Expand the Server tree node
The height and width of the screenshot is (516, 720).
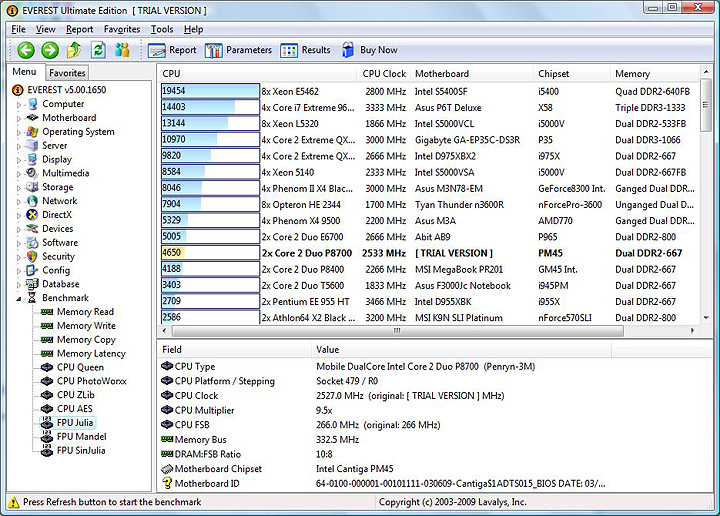[x=19, y=146]
